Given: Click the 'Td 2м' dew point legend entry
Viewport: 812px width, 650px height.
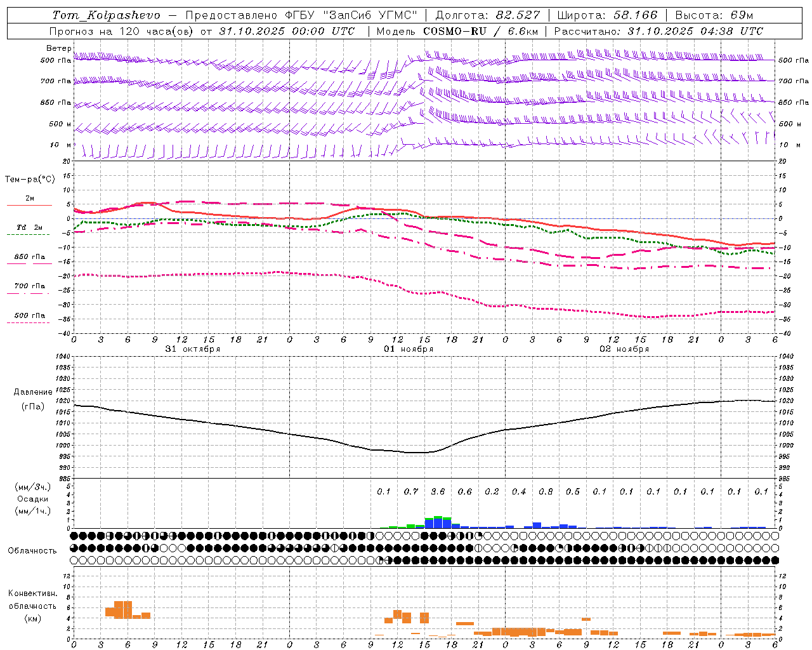Looking at the screenshot, I should [30, 227].
